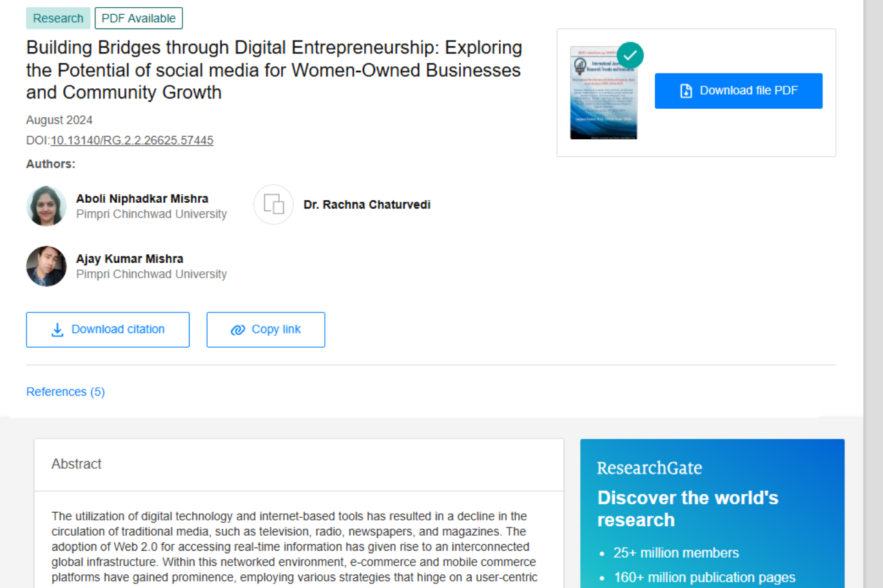
Task: Open the DOI 10.13140/RG.2.2.26625.57445 link
Action: (x=131, y=140)
